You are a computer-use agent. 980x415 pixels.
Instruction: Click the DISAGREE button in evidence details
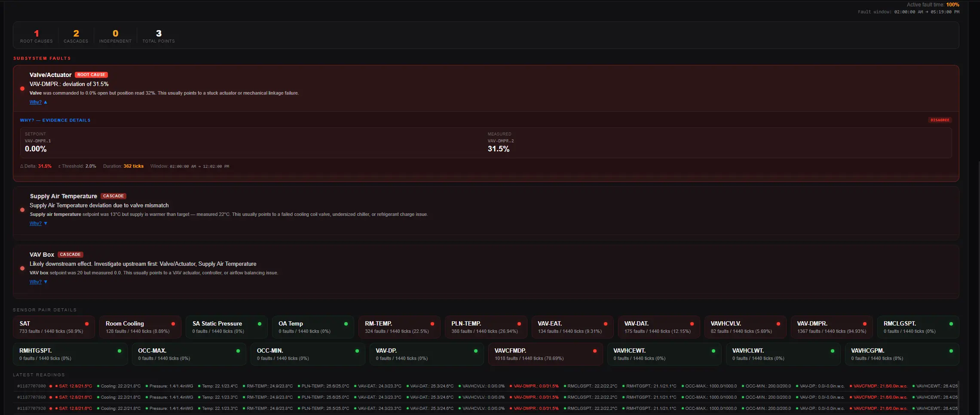point(940,120)
